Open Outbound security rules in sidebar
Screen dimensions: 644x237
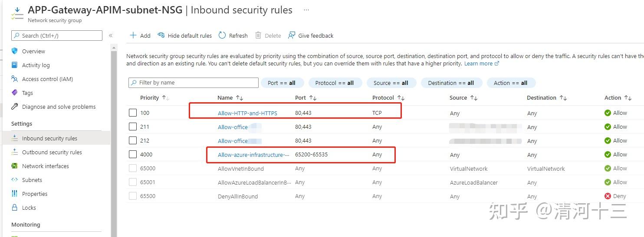(x=52, y=152)
